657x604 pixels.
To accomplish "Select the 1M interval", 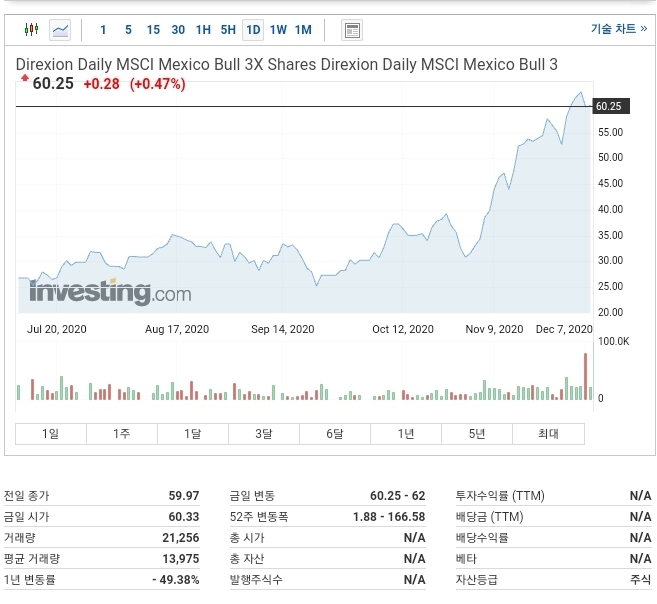I will coord(303,30).
